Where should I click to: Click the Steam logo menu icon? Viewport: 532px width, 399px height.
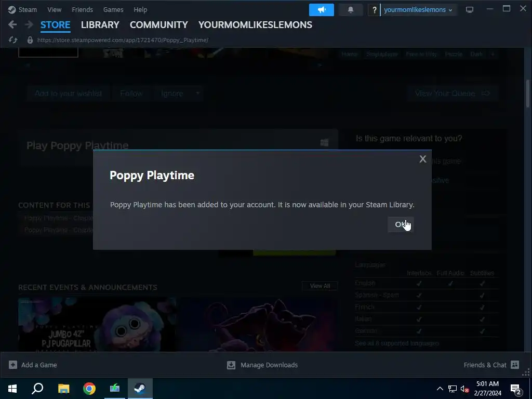(x=12, y=9)
